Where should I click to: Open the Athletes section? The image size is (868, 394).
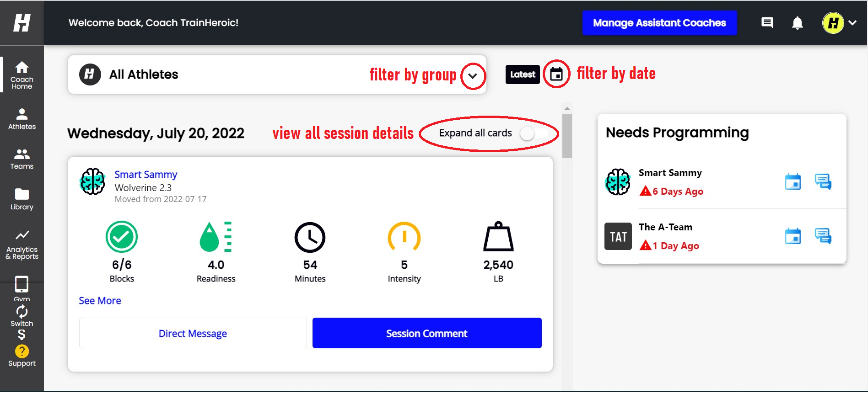coord(22,119)
